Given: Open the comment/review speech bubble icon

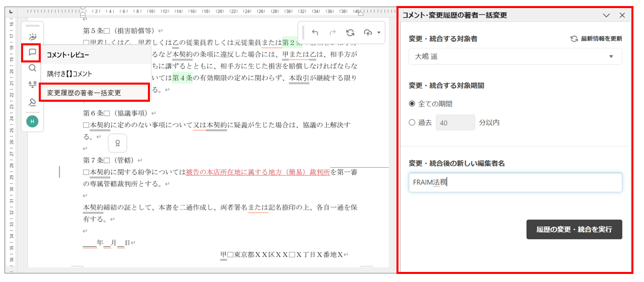Looking at the screenshot, I should [x=33, y=52].
